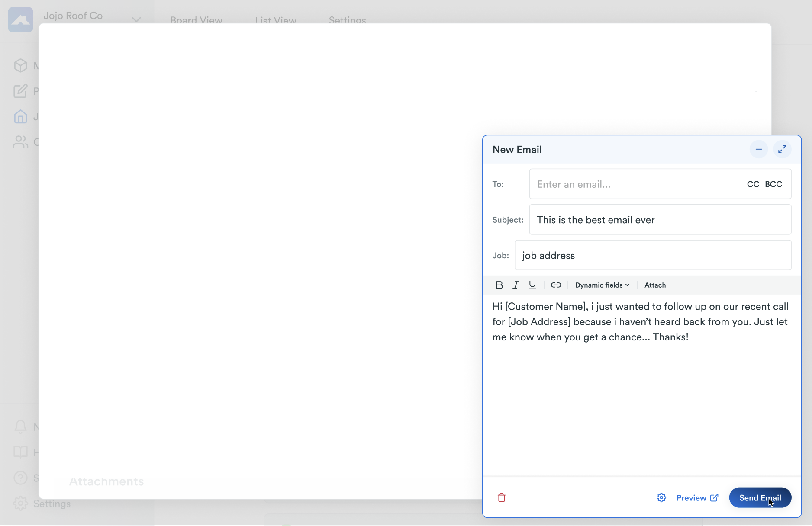Select the Job address field
812x526 pixels.
[x=652, y=256]
